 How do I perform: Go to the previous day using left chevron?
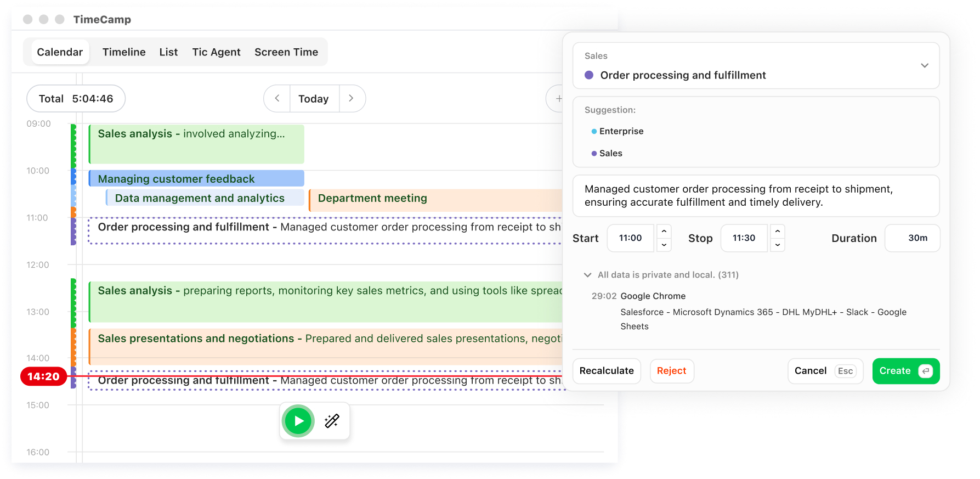[x=277, y=99]
